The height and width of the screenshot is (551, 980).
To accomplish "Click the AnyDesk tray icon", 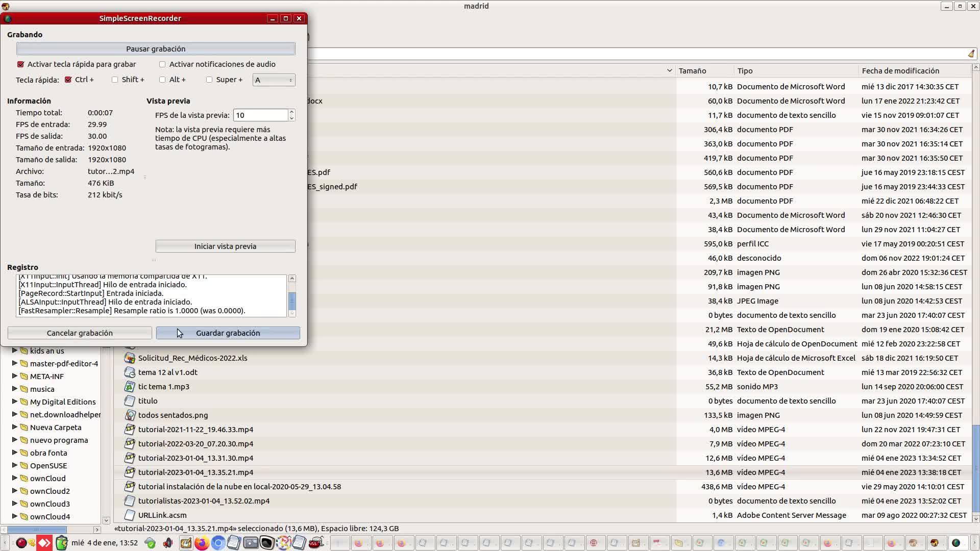I will (x=44, y=543).
